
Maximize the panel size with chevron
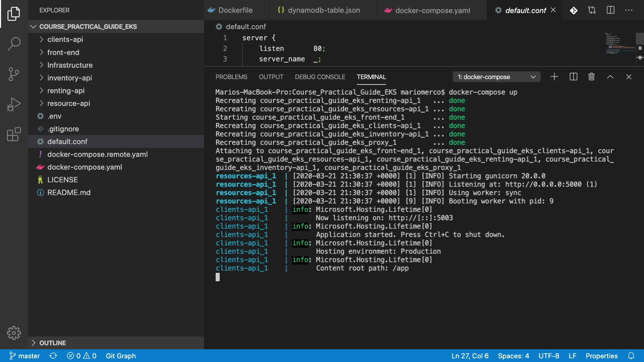[610, 77]
